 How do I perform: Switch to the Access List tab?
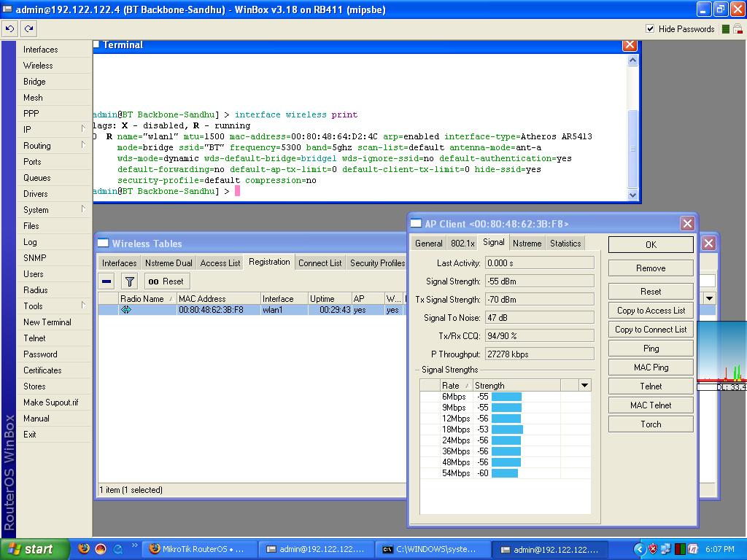pos(220,262)
